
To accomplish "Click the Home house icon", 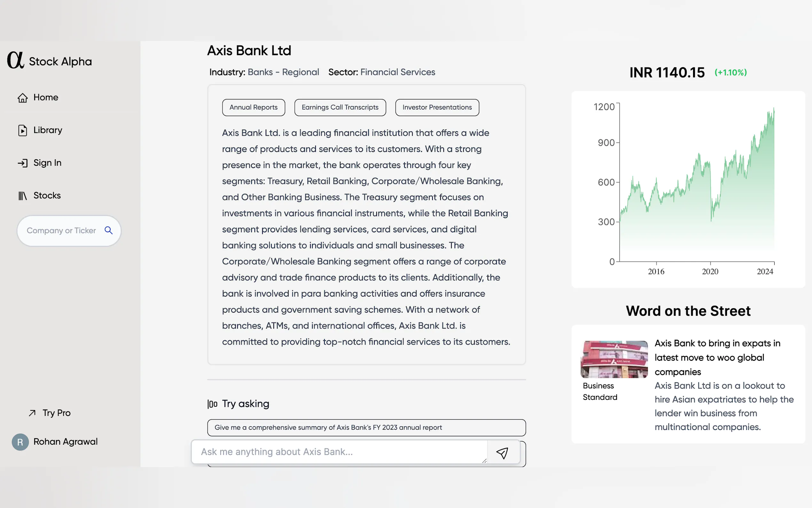I will pyautogui.click(x=22, y=98).
